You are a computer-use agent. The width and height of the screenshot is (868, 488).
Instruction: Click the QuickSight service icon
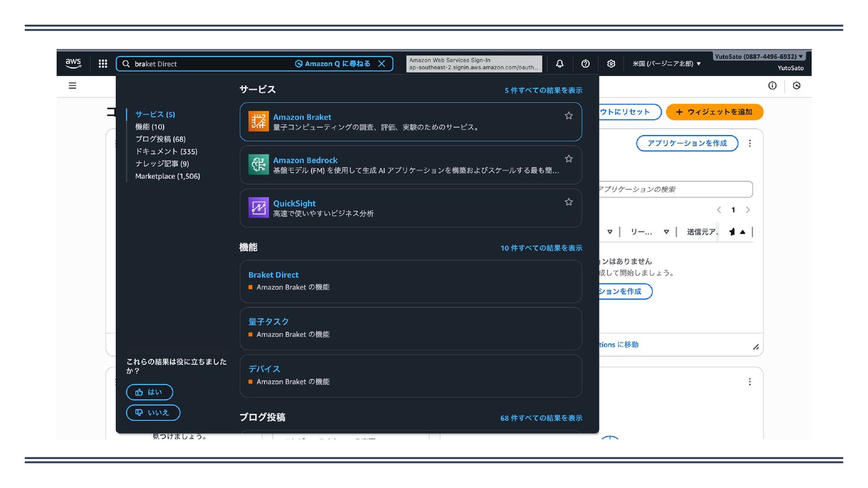259,207
